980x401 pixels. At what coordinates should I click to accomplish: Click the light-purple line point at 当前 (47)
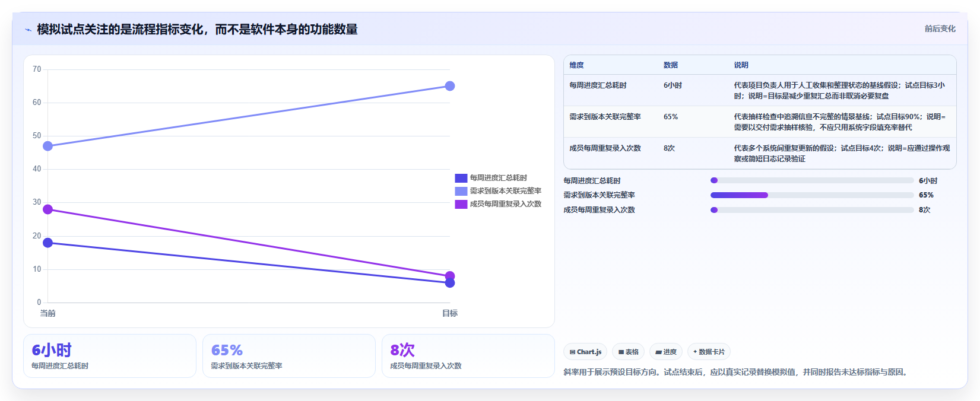[48, 146]
